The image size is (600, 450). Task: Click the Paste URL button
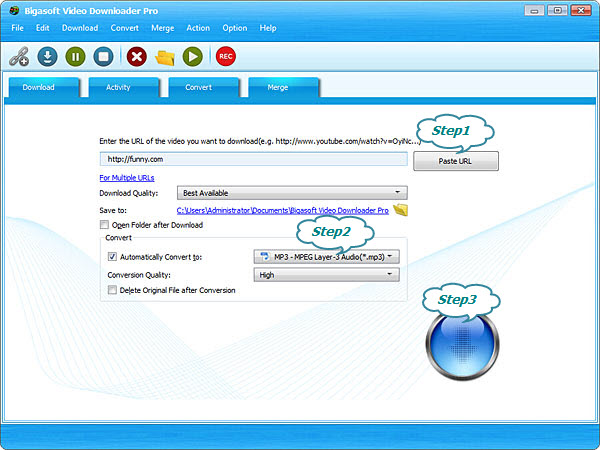pos(456,161)
